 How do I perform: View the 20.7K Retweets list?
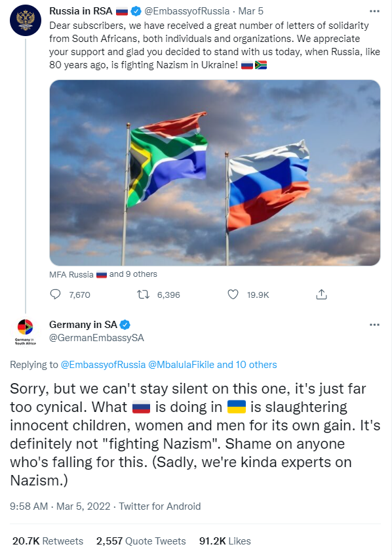coord(48,541)
